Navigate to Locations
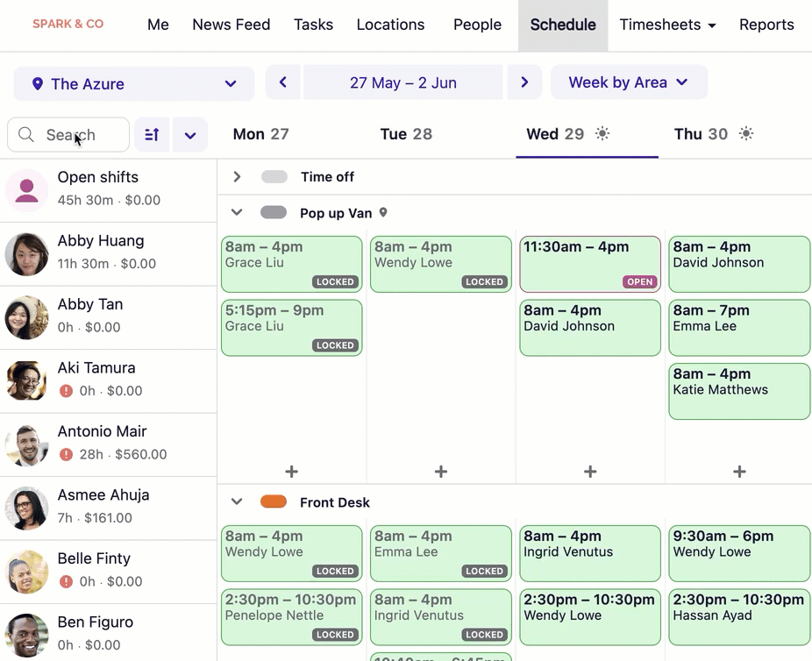 point(390,25)
